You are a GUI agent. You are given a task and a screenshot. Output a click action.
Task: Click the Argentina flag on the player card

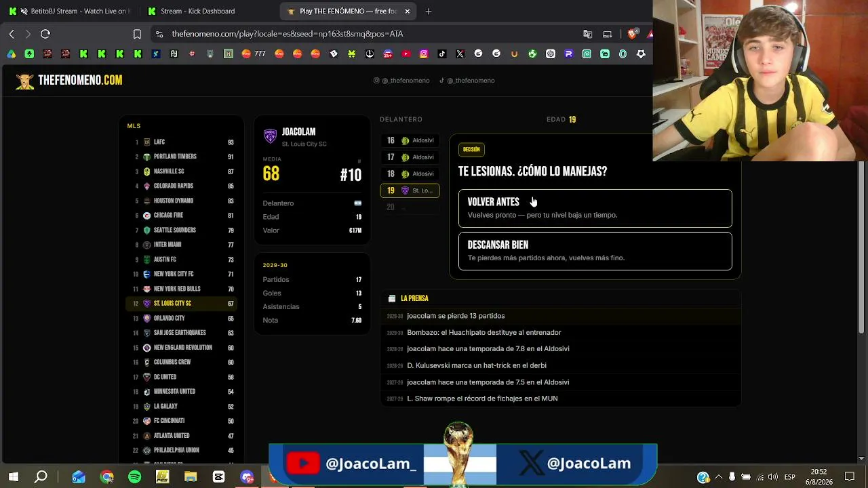click(x=358, y=203)
